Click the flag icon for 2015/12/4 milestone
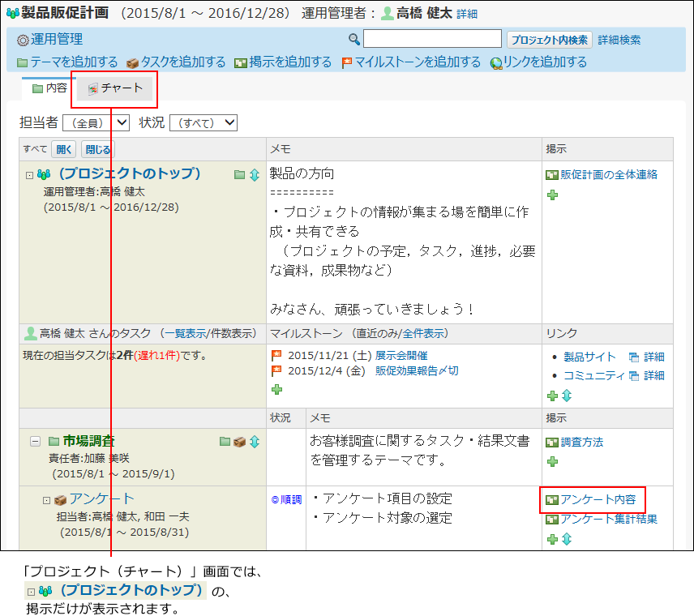 (x=276, y=370)
